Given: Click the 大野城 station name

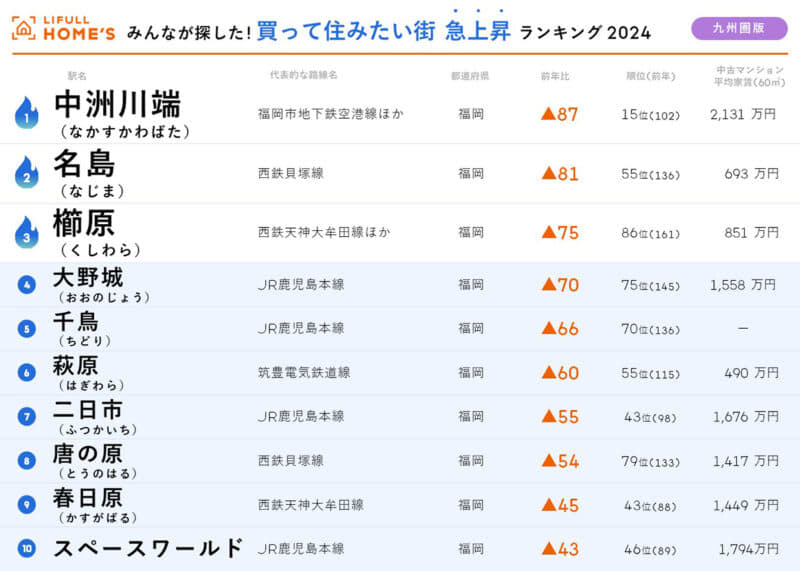Looking at the screenshot, I should 88,278.
